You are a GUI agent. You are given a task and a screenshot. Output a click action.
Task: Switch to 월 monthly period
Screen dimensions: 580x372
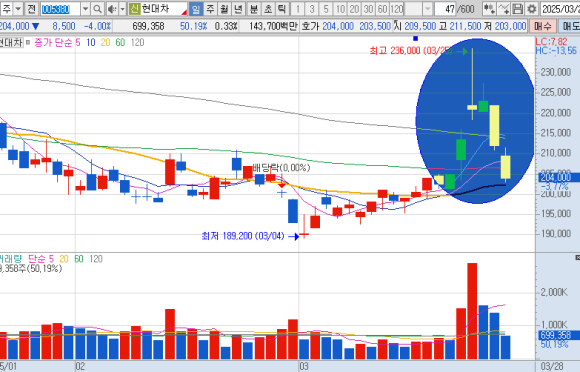224,9
